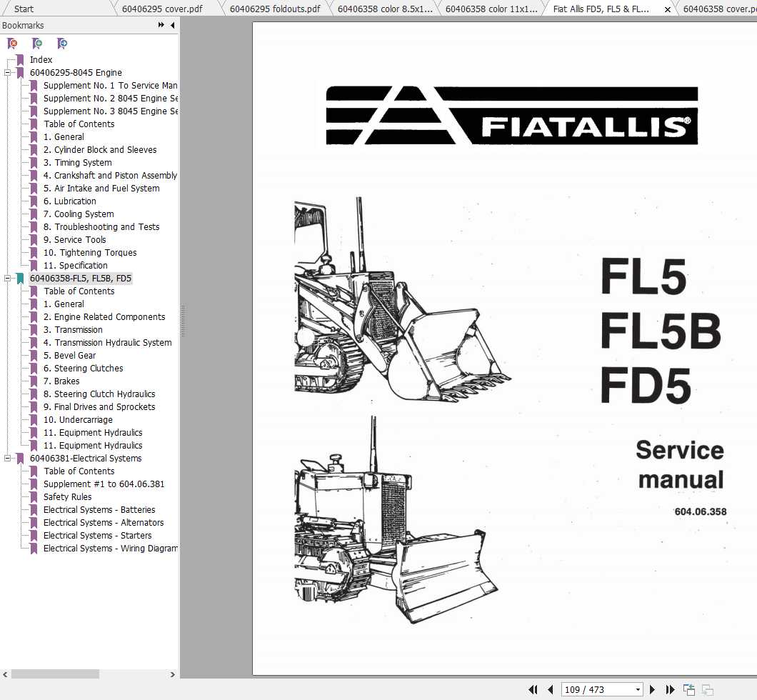
Task: Open 5. Air Intake and Fuel System
Action: [101, 189]
